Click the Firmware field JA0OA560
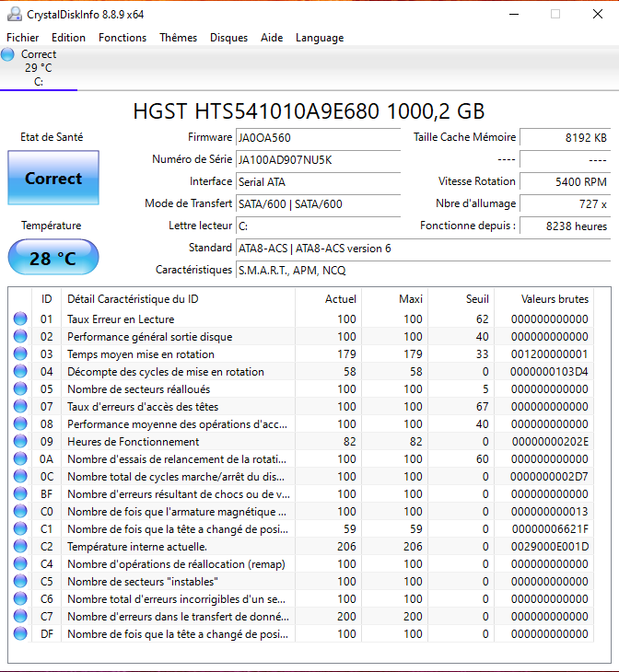This screenshot has width=619, height=672. [x=318, y=137]
